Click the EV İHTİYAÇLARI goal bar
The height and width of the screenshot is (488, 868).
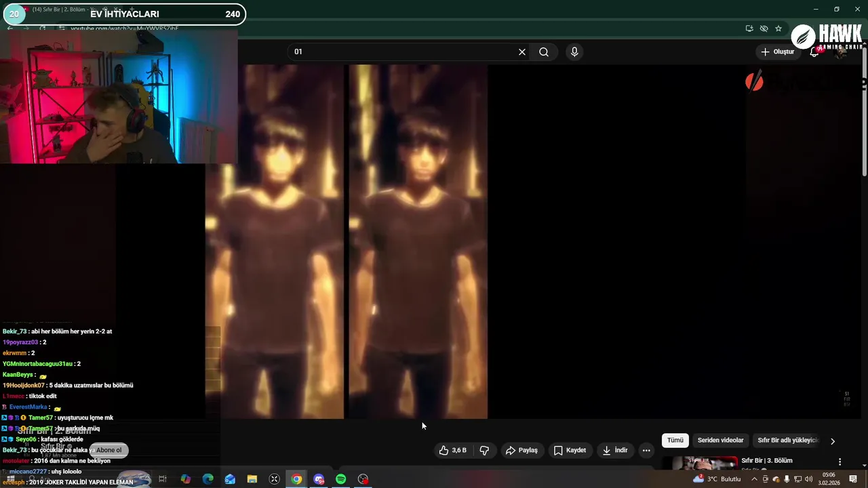[123, 14]
